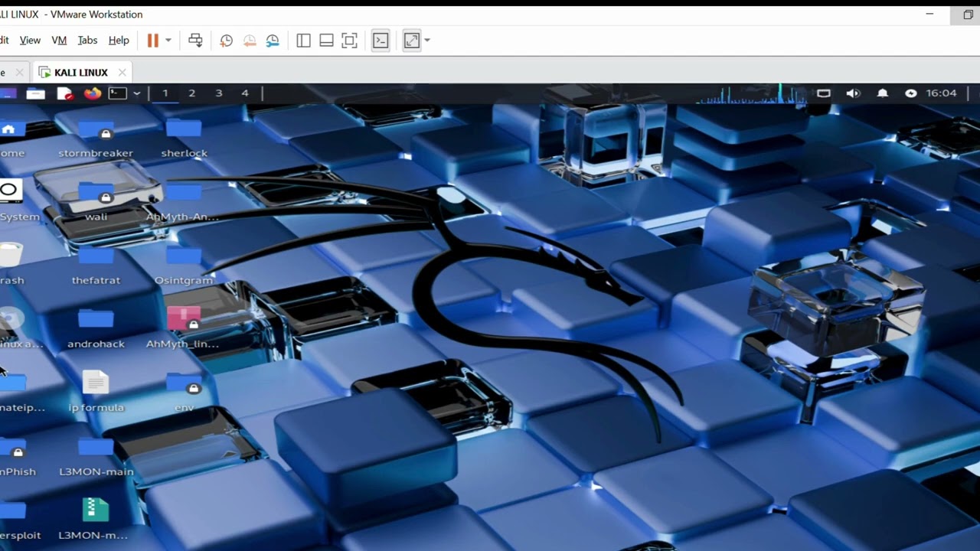Toggle the thumbnail bar view icon

(x=326, y=41)
